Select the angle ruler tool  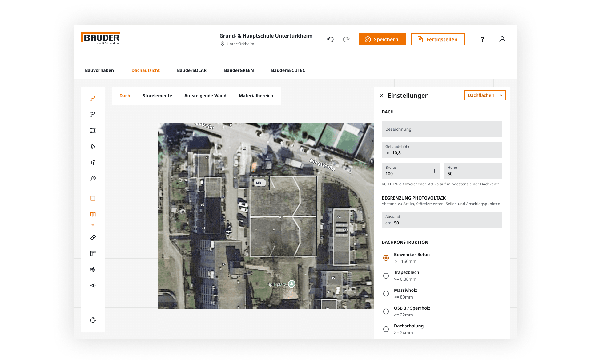[93, 254]
